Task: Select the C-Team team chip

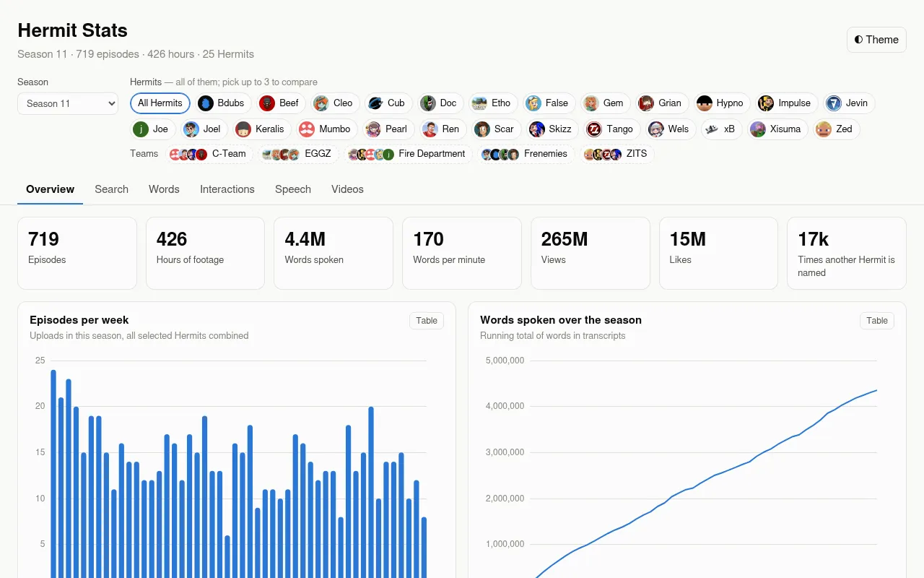Action: click(209, 154)
